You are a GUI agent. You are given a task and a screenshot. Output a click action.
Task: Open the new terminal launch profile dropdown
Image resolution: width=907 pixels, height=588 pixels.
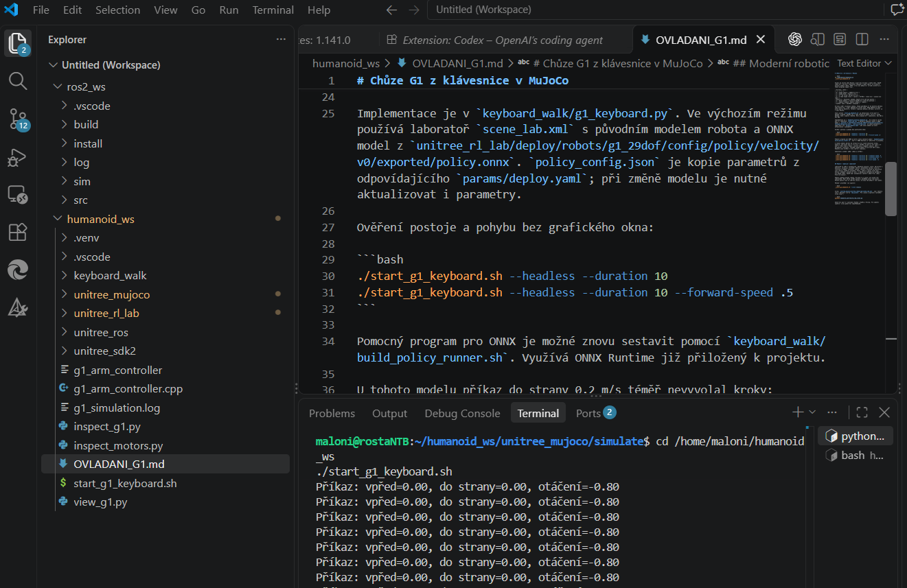(x=812, y=412)
